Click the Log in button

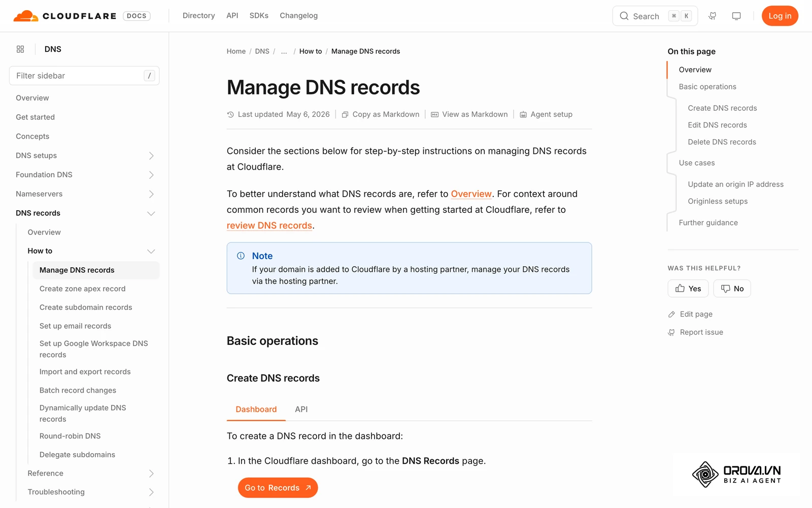(780, 16)
